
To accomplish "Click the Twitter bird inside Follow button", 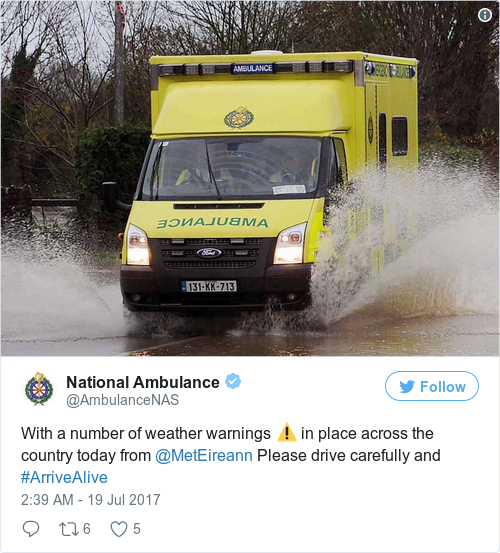I will tap(407, 387).
